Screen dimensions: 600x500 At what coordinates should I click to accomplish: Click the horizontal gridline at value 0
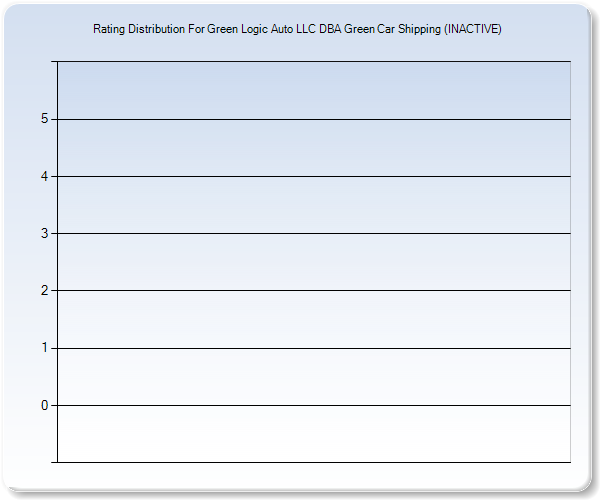314,405
